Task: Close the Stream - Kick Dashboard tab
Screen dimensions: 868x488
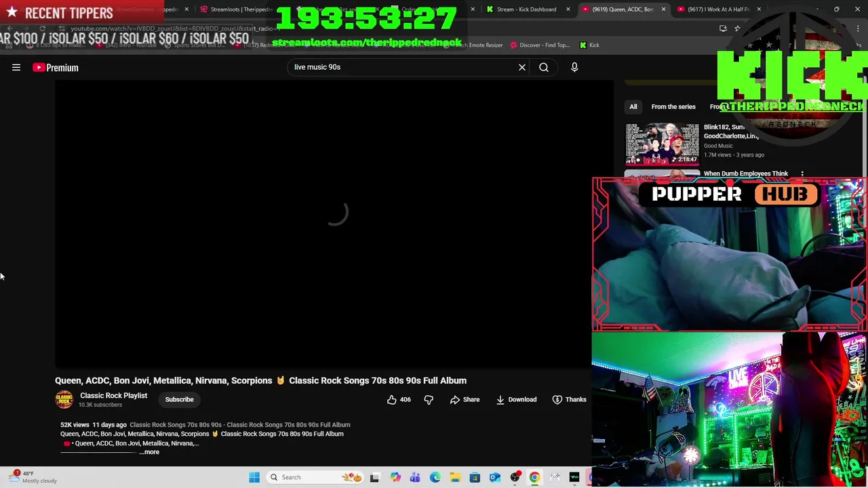Action: (x=568, y=9)
